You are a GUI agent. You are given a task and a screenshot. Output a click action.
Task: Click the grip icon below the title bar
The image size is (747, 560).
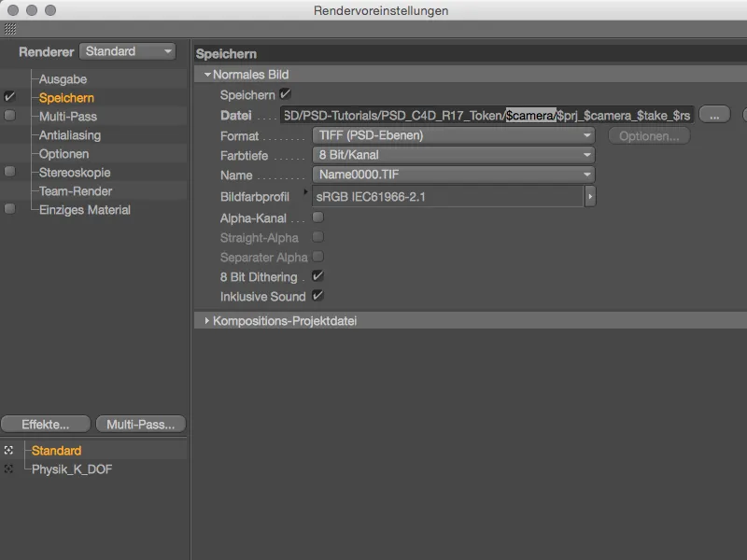(x=10, y=29)
